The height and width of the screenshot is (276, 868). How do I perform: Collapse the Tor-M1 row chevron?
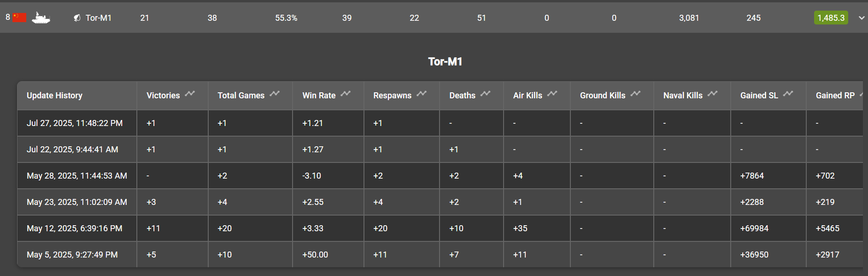[x=861, y=18]
